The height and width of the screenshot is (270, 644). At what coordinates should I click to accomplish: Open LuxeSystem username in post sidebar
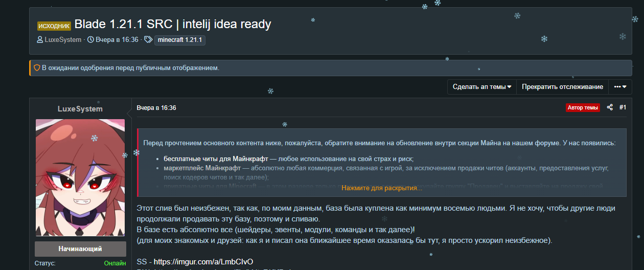[x=80, y=109]
